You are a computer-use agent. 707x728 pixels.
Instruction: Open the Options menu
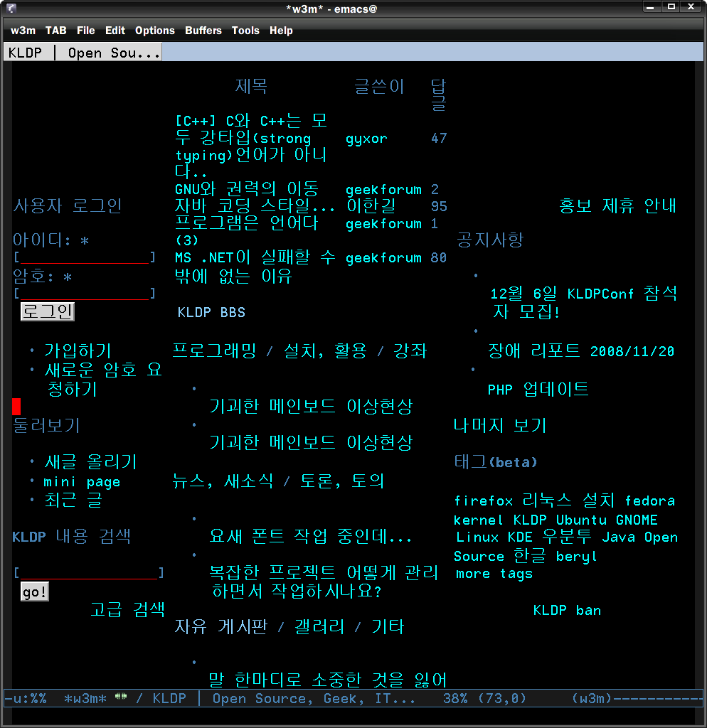[x=154, y=31]
